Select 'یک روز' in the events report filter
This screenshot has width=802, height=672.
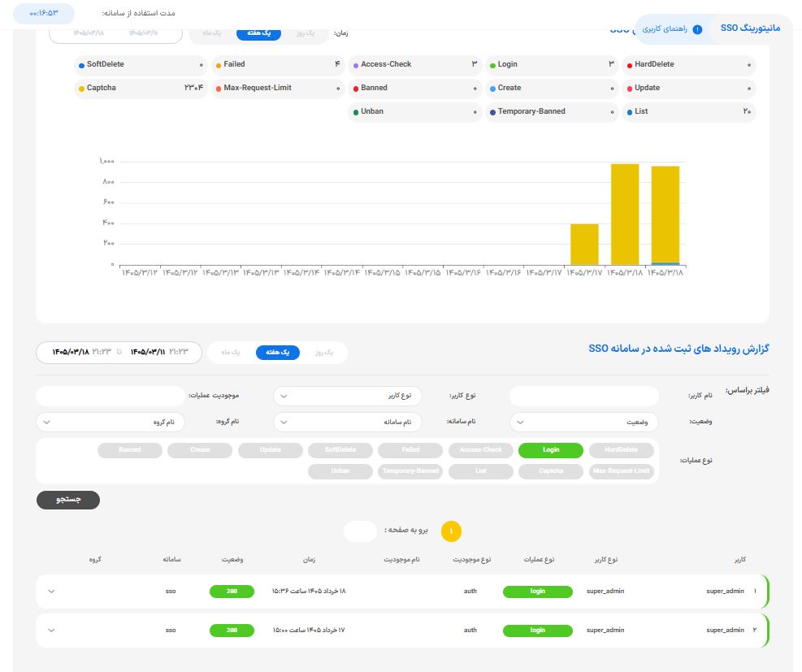(x=324, y=353)
